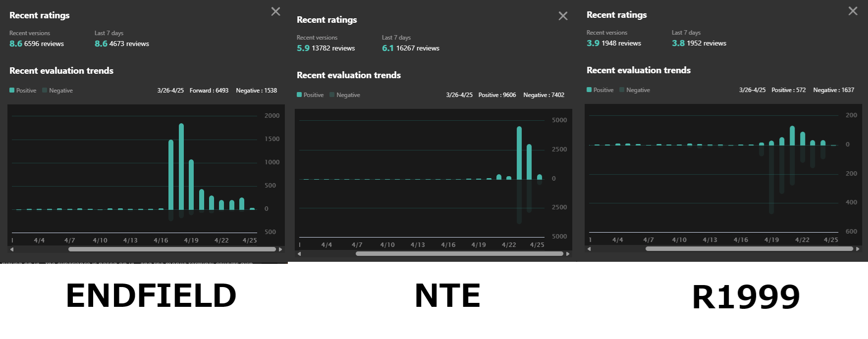
Task: Click the R1999 caption
Action: coord(746,297)
